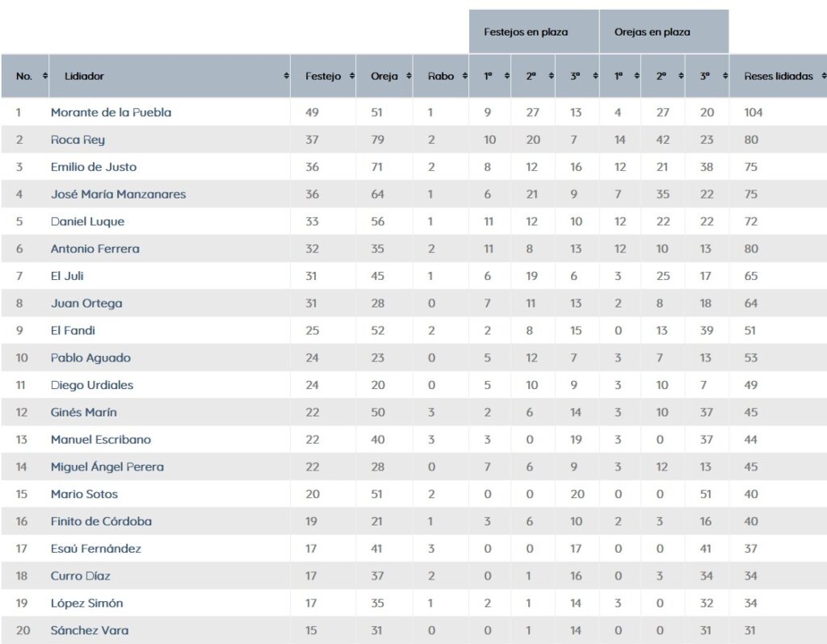Click the Reses lidiadas sort arrows
The width and height of the screenshot is (827, 644).
coord(823,77)
